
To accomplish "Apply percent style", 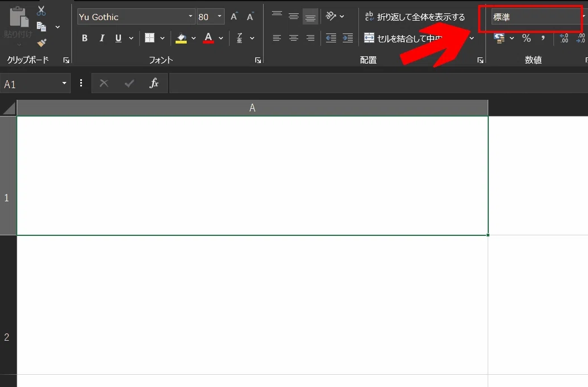I will (x=527, y=38).
